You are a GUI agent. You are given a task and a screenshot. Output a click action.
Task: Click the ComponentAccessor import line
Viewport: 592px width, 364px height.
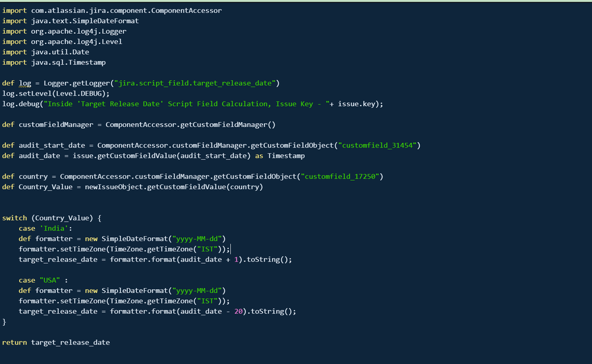click(x=112, y=11)
